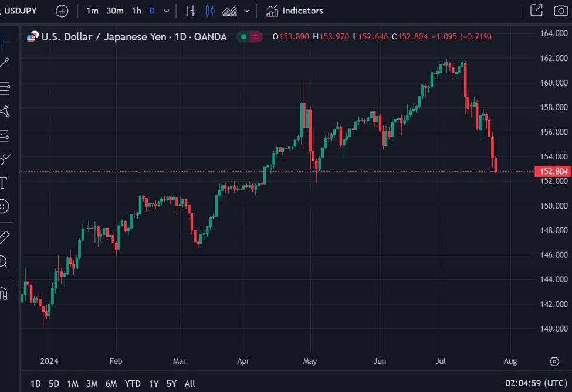Toggle the USDJPY series visibility dot
The height and width of the screenshot is (392, 572).
coord(243,36)
